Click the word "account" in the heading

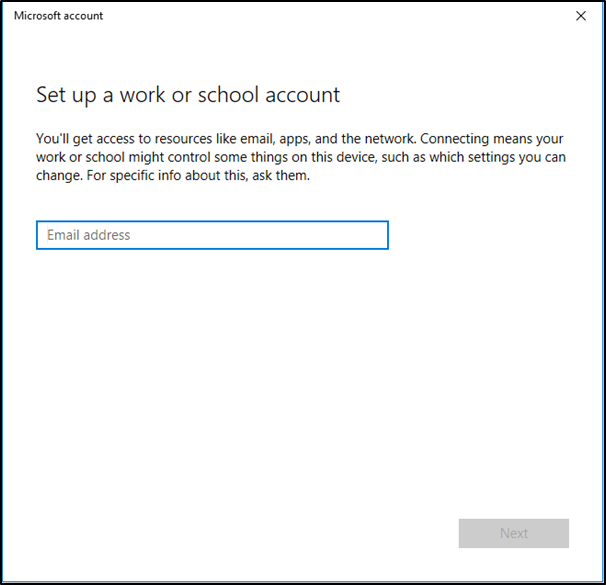[304, 95]
